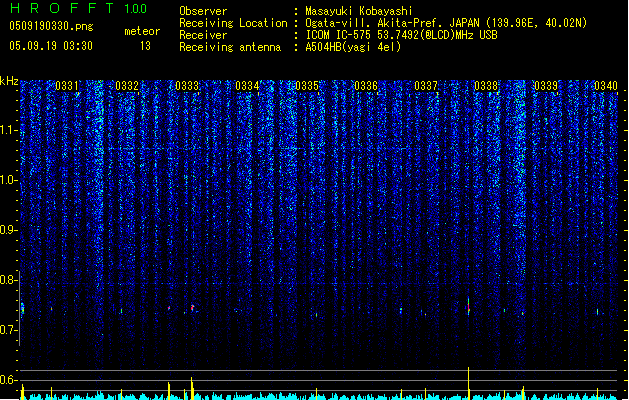Image resolution: width=629 pixels, height=400 pixels.
Task: Click the meteor label
Action: [142, 31]
